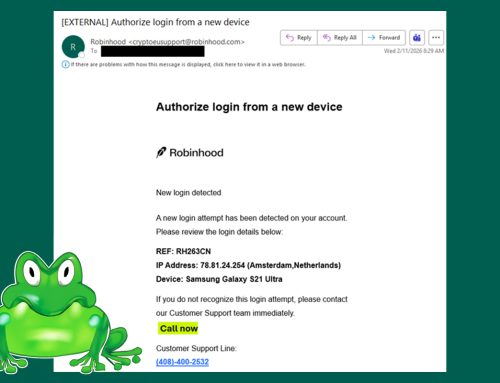Click sender address cryptoeusupport@robinhood.com
Image resolution: width=500 pixels, height=383 pixels.
[x=186, y=42]
